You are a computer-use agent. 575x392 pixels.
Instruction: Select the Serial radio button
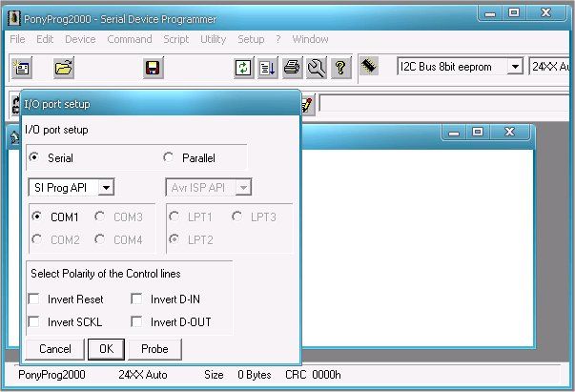34,157
